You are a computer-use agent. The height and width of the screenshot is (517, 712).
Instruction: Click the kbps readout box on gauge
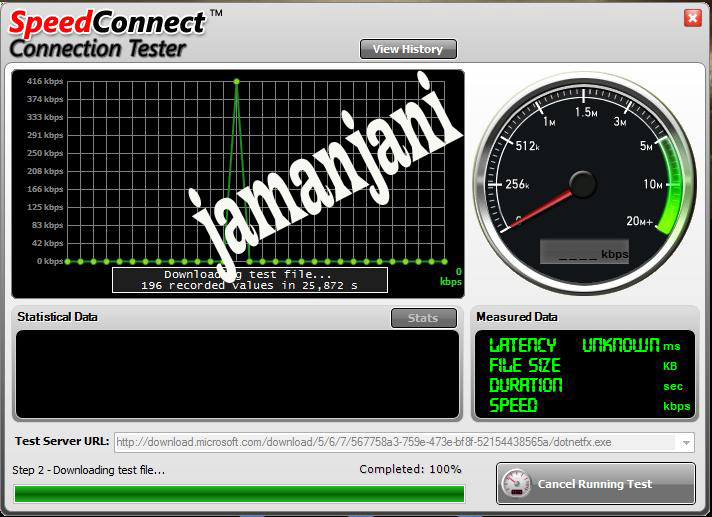584,252
